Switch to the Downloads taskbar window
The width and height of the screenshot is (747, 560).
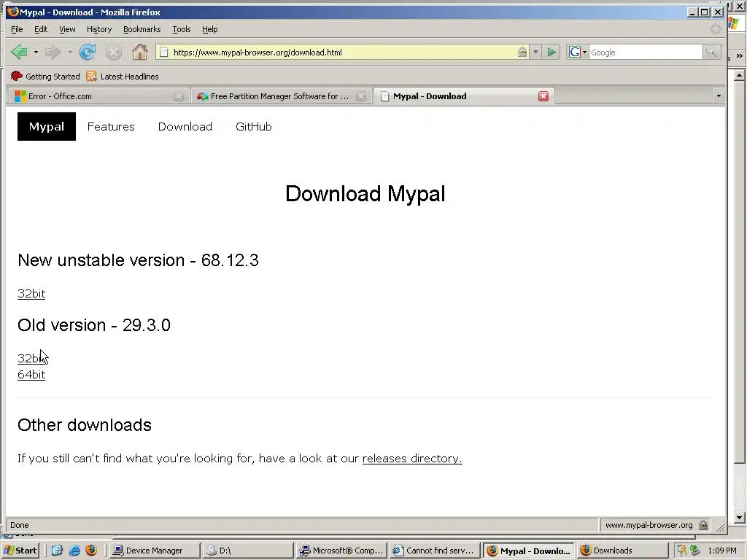pyautogui.click(x=622, y=551)
